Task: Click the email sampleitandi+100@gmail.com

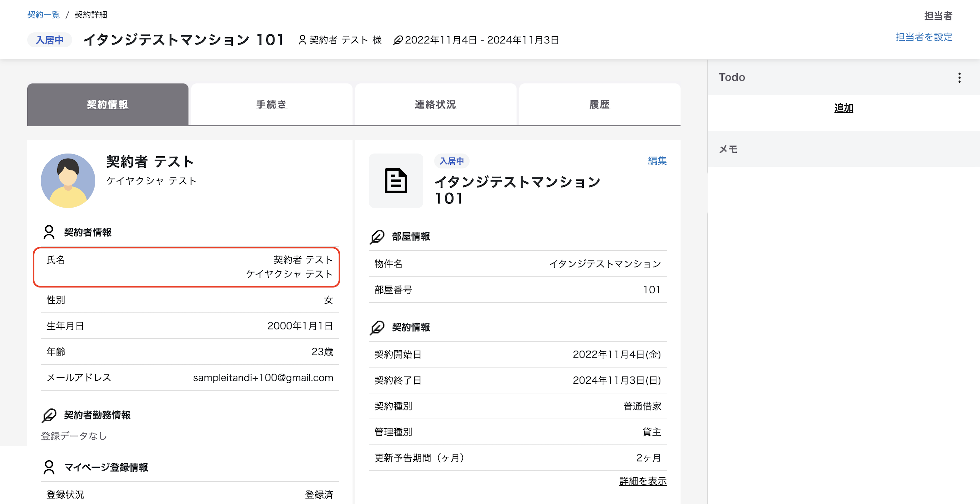Action: (263, 378)
